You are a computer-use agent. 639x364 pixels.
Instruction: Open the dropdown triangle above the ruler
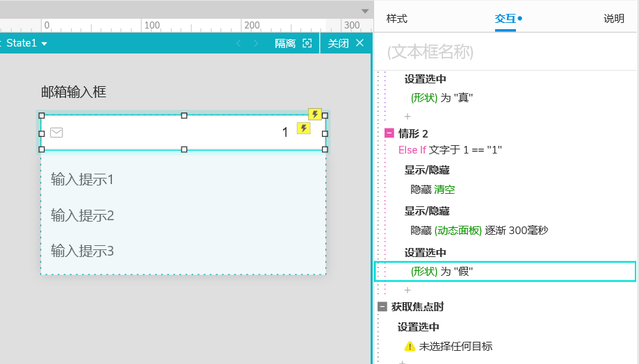coord(365,11)
